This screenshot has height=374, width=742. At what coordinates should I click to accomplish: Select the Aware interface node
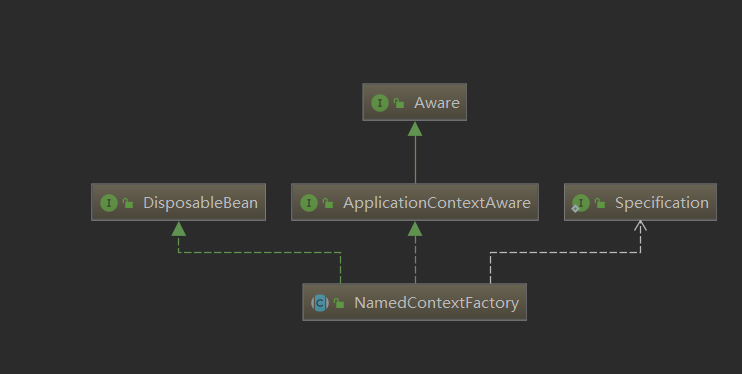tap(415, 102)
